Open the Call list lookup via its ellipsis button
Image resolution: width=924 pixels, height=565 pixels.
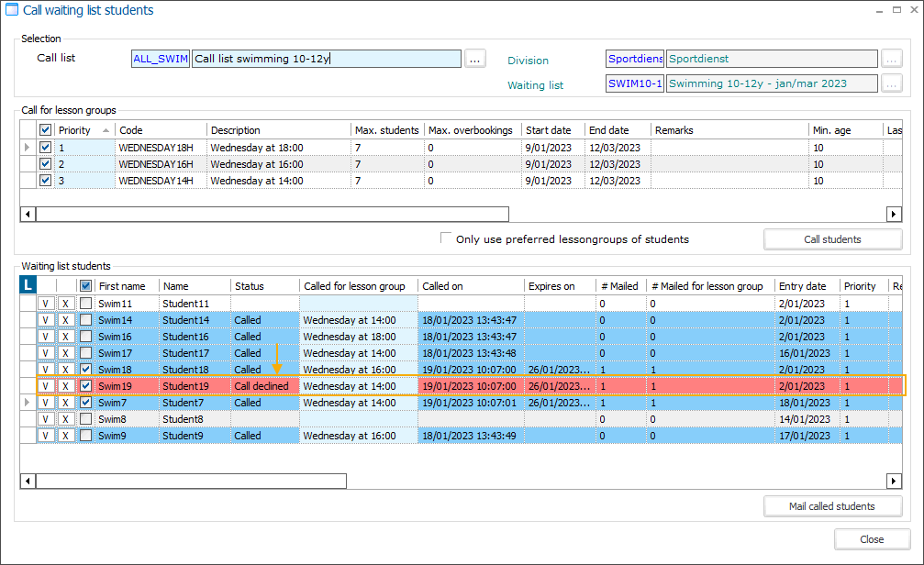coord(474,58)
